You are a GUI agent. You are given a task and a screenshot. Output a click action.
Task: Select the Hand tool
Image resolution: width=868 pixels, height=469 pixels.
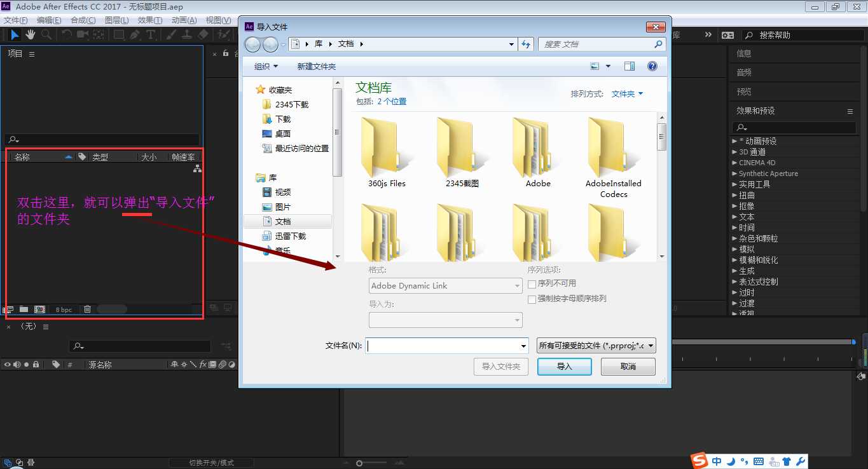(30, 34)
